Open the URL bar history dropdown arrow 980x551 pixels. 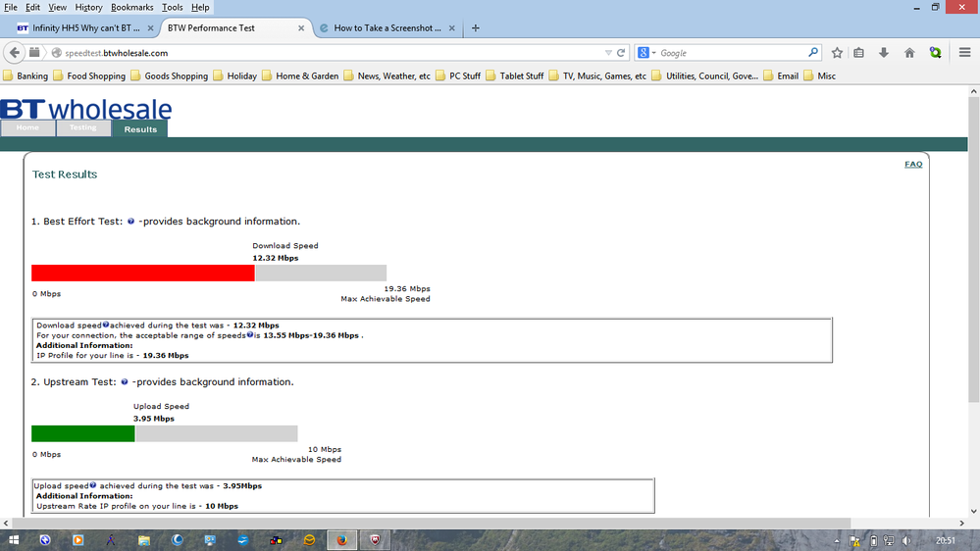coord(608,53)
